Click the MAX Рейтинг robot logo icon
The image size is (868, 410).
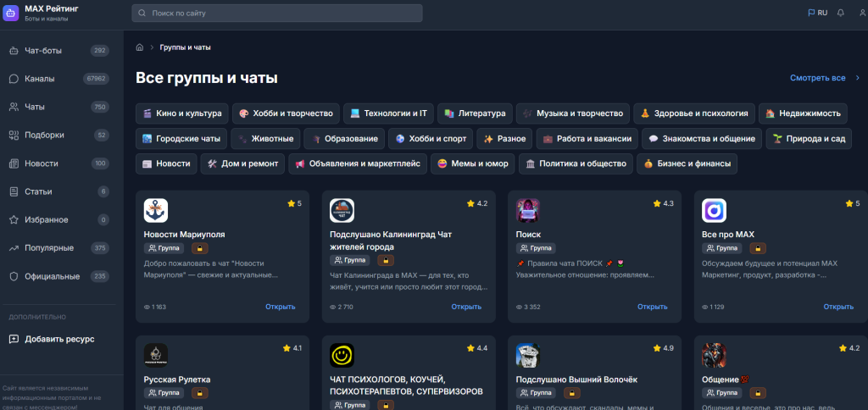10,14
